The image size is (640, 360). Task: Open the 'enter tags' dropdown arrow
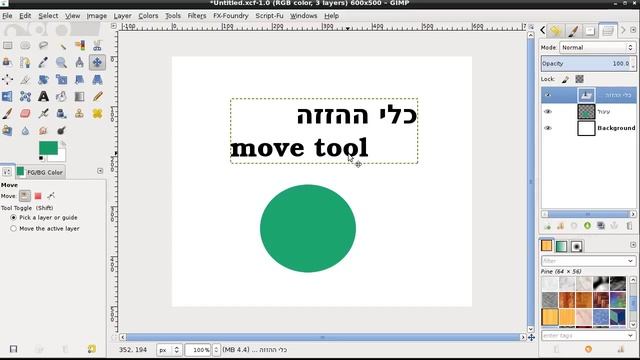[x=630, y=336]
